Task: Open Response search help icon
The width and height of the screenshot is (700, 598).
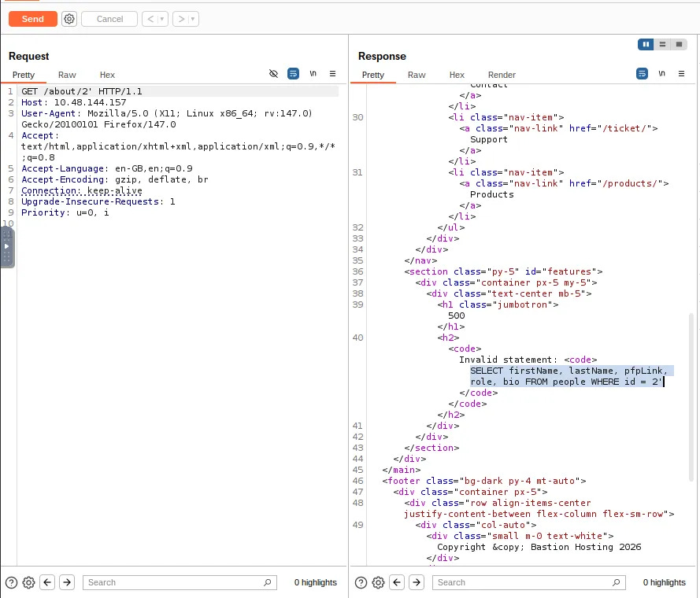Action: coord(361,582)
